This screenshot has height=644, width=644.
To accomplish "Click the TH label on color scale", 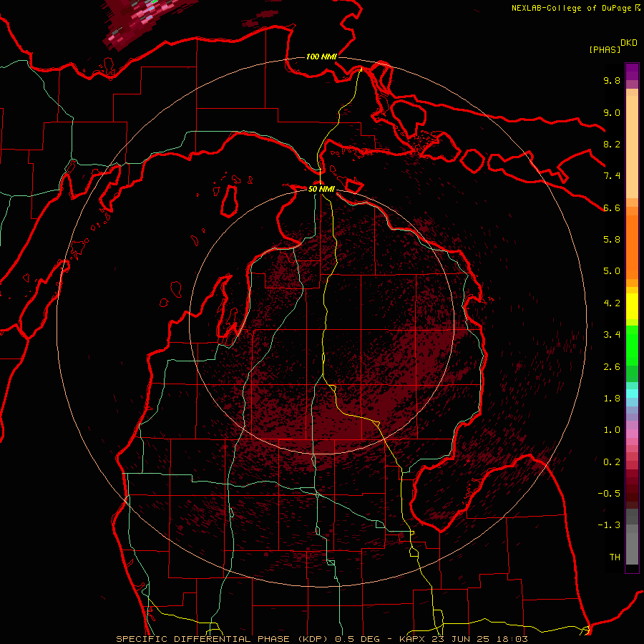I will tap(615, 557).
